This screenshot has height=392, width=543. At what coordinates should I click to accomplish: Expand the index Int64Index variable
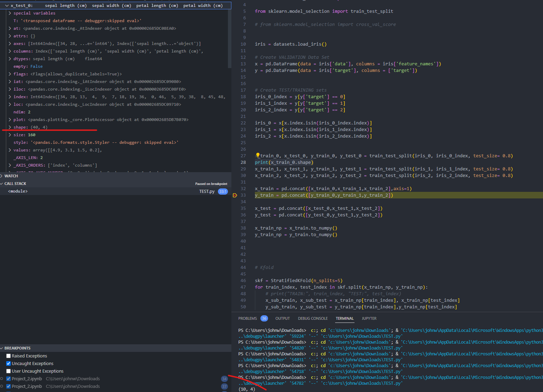[x=10, y=97]
